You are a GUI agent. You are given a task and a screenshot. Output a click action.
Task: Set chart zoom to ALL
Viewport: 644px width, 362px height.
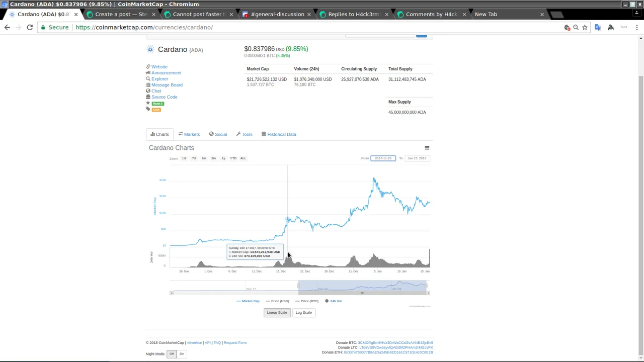click(243, 158)
